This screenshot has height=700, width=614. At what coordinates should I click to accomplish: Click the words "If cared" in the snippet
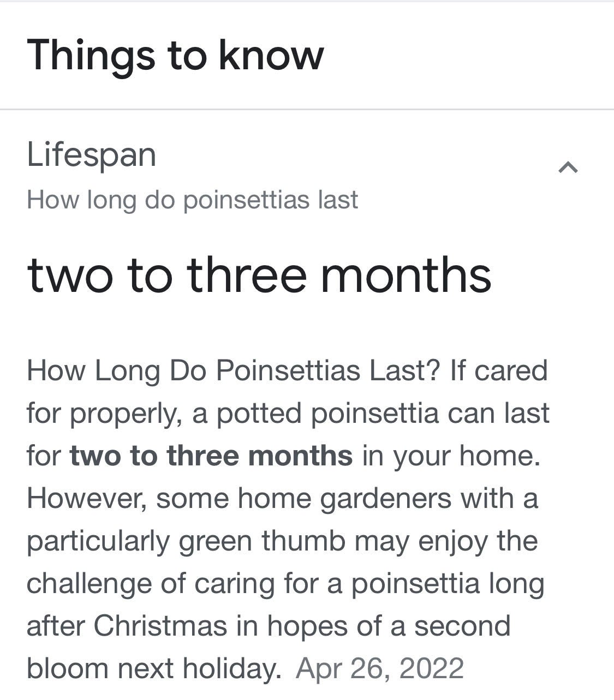click(498, 370)
